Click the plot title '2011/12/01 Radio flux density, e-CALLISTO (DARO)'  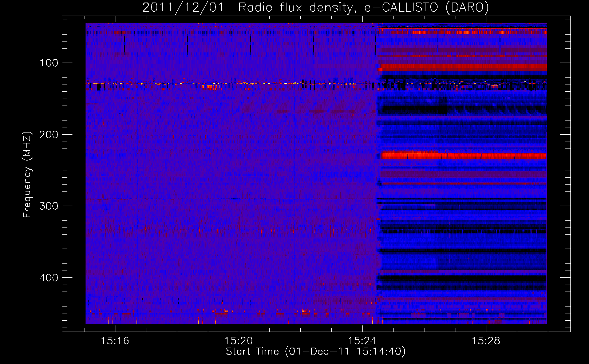[x=316, y=8]
